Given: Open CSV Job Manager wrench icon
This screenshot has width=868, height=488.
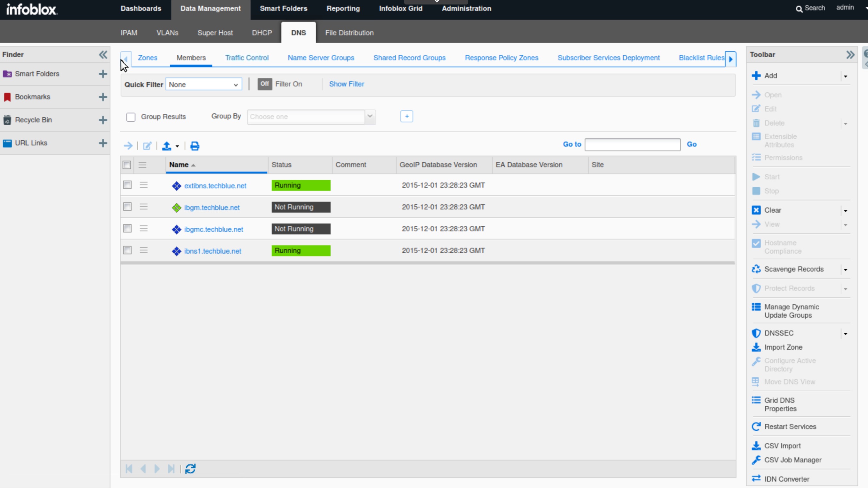Looking at the screenshot, I should coord(756,460).
